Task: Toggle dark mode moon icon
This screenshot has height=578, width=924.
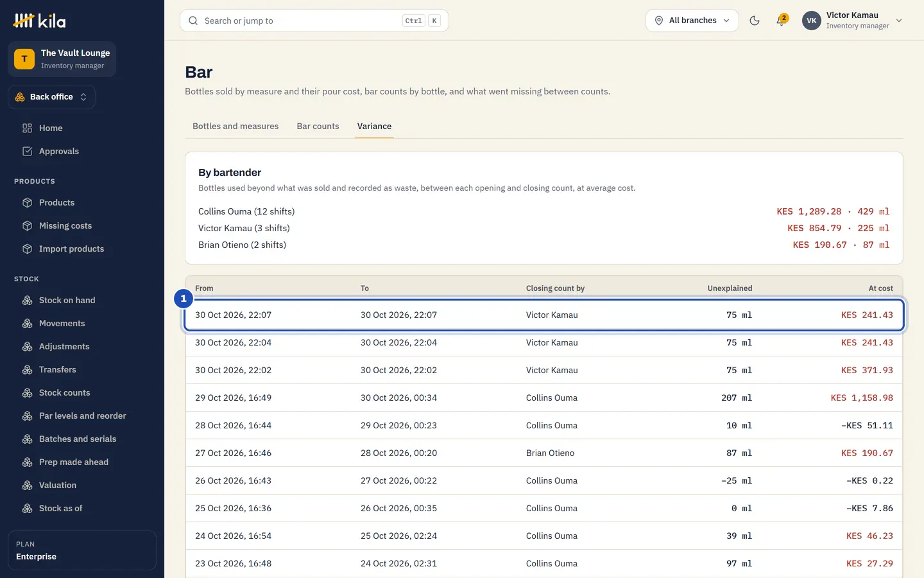Action: [755, 21]
